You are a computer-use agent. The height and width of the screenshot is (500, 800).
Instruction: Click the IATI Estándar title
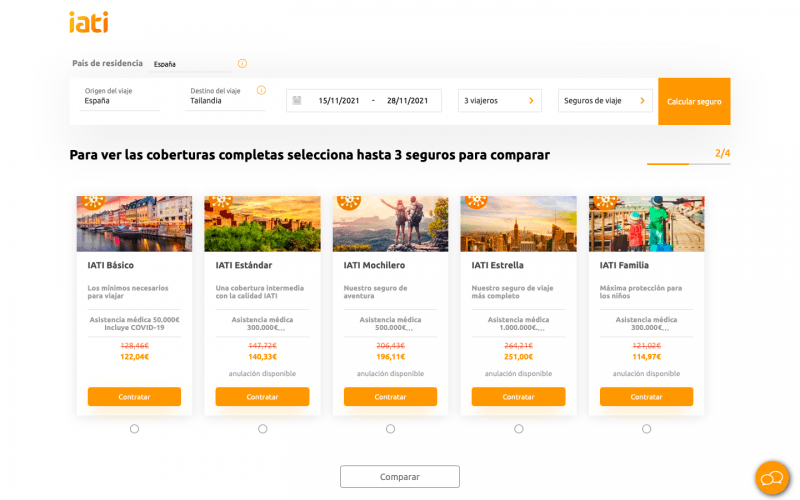pyautogui.click(x=244, y=265)
